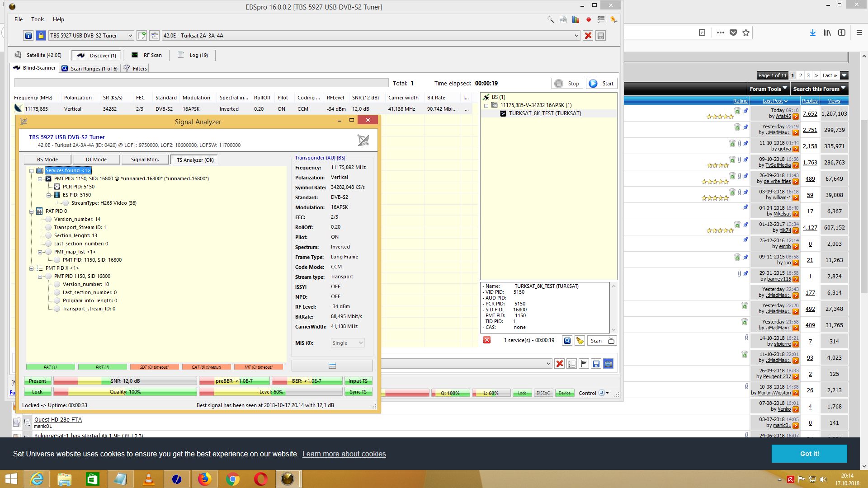Open the bar chart statistics icon
868x488 pixels.
(x=576, y=19)
